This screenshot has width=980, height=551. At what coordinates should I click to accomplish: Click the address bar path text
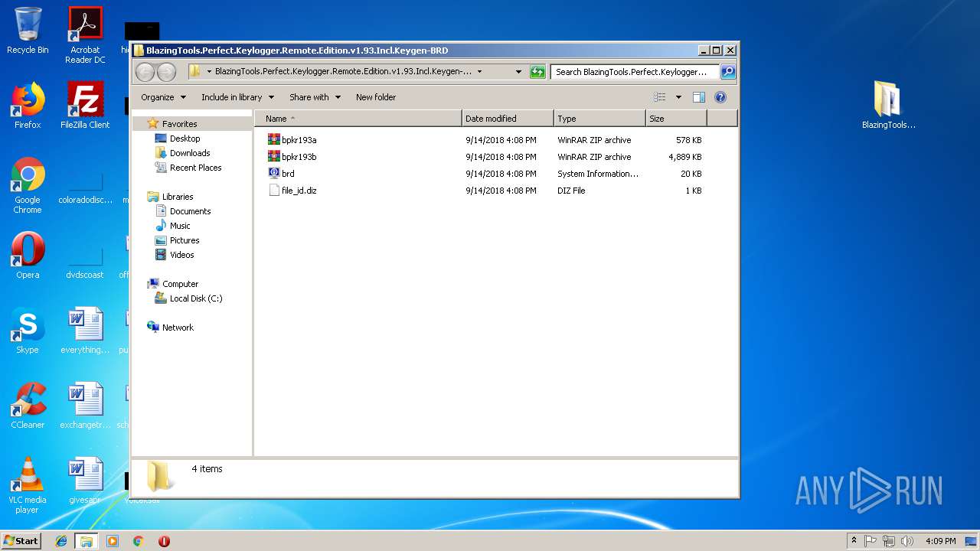[x=343, y=71]
